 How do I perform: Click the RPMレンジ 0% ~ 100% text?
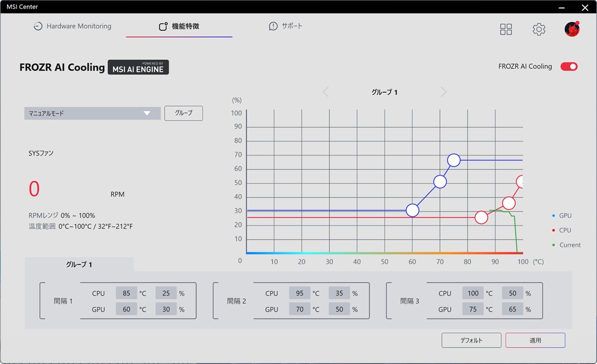tap(62, 215)
